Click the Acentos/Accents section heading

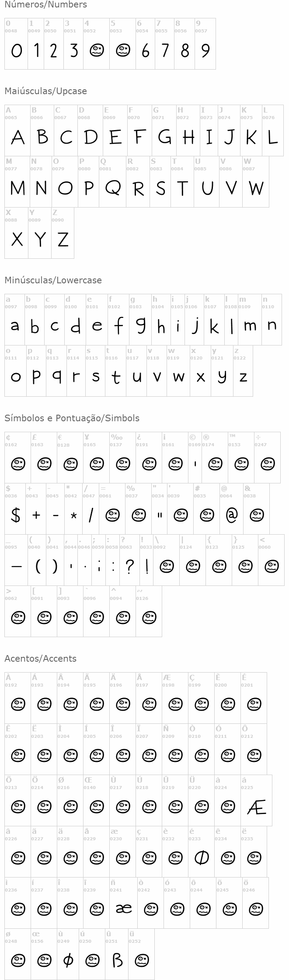coord(40,659)
